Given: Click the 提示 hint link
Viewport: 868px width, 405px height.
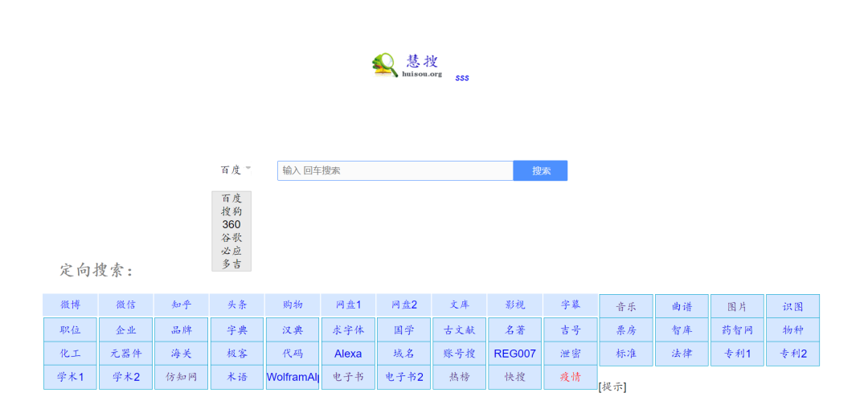Looking at the screenshot, I should pos(612,387).
